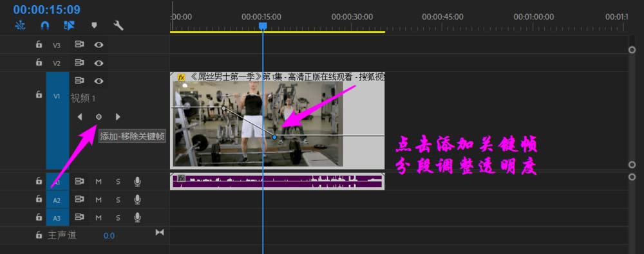Toggle lock on track V3

click(39, 44)
